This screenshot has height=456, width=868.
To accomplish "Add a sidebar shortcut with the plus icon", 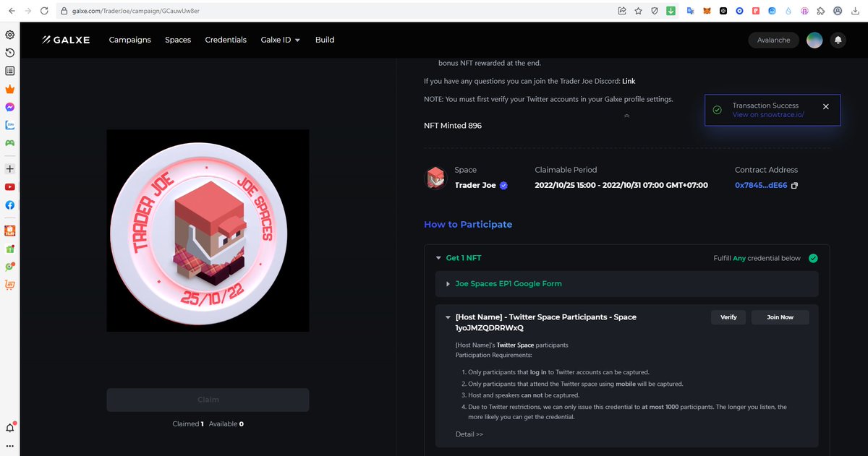I will [10, 168].
